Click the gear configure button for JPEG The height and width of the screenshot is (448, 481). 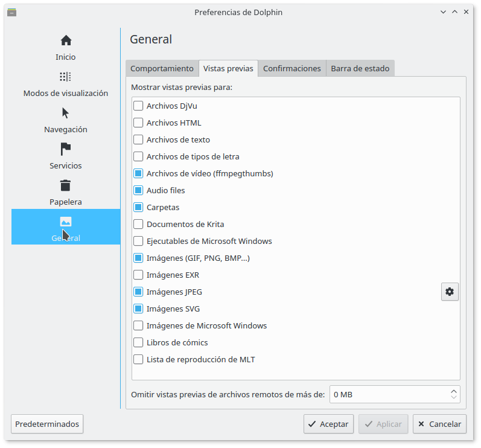[x=450, y=292]
